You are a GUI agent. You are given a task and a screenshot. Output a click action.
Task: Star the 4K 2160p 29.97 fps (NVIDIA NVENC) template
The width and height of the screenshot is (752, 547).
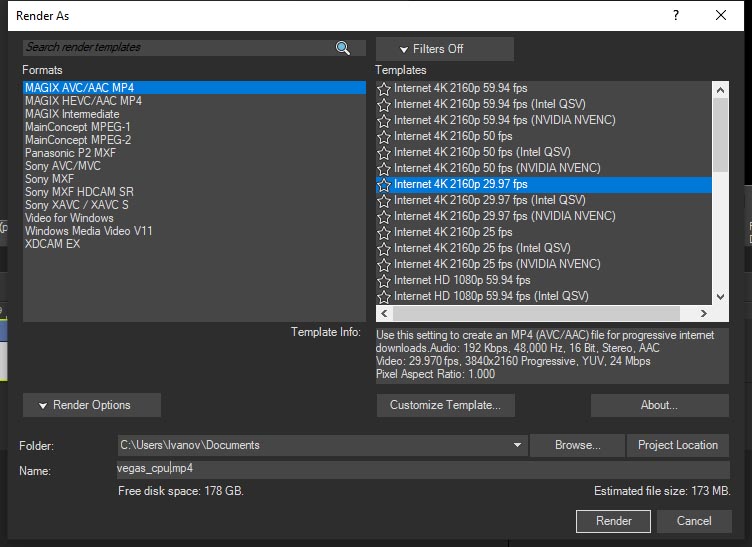coord(384,217)
